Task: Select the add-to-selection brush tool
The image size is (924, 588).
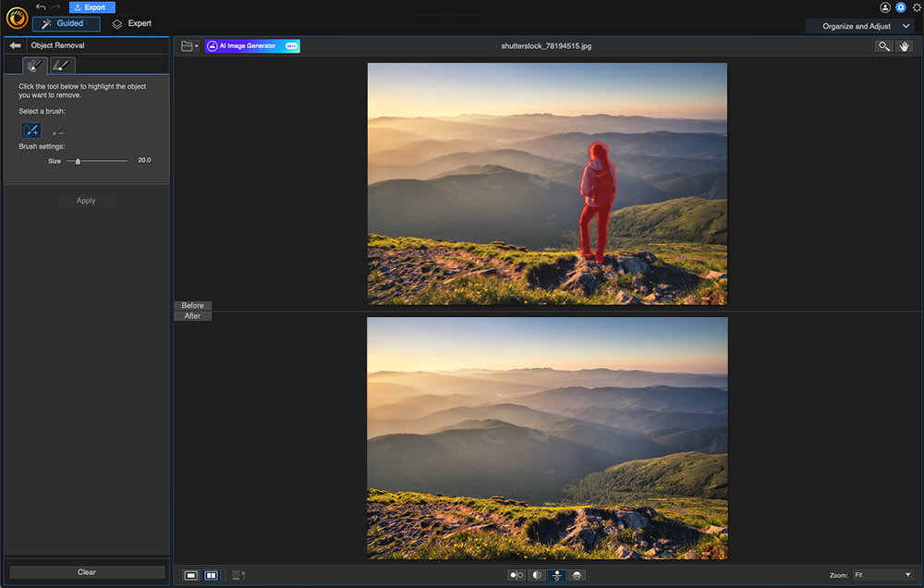Action: (x=31, y=130)
